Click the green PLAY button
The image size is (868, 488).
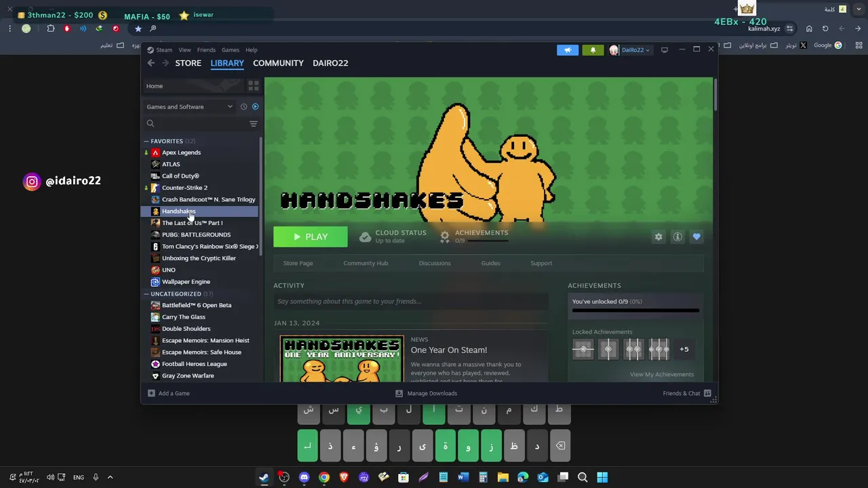coord(311,237)
